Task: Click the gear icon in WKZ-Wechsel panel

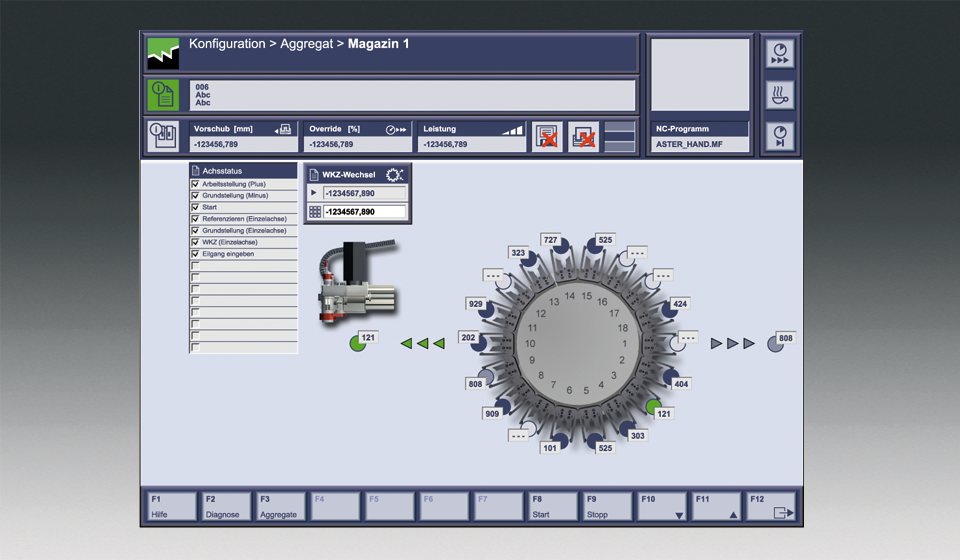Action: tap(394, 175)
